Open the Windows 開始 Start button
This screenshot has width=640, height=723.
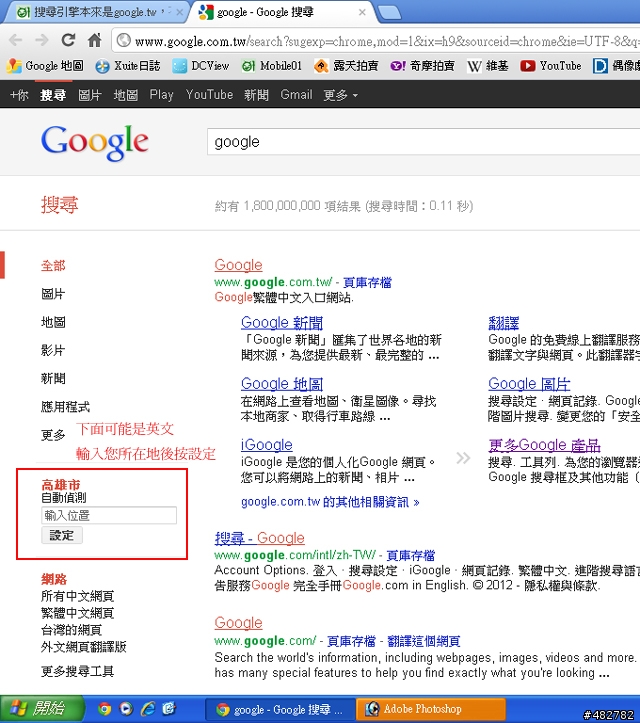coord(41,708)
